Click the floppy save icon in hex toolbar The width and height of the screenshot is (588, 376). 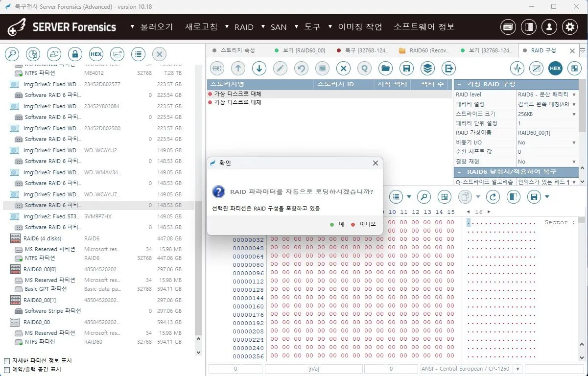pos(534,197)
